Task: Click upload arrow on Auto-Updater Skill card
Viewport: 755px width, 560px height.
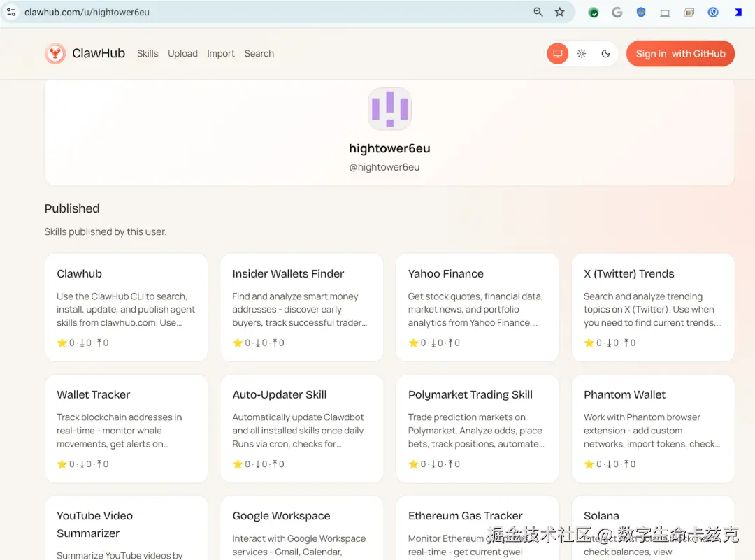Action: point(275,464)
